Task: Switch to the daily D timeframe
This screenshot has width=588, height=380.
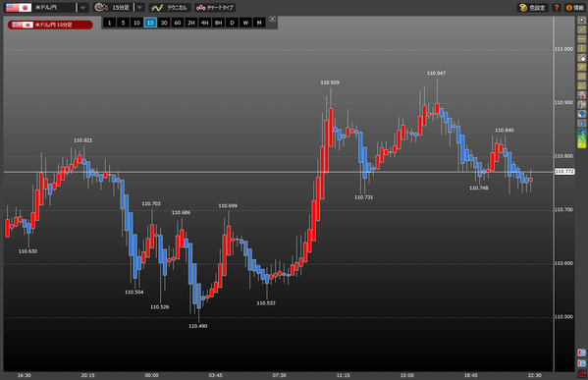Action: [232, 23]
